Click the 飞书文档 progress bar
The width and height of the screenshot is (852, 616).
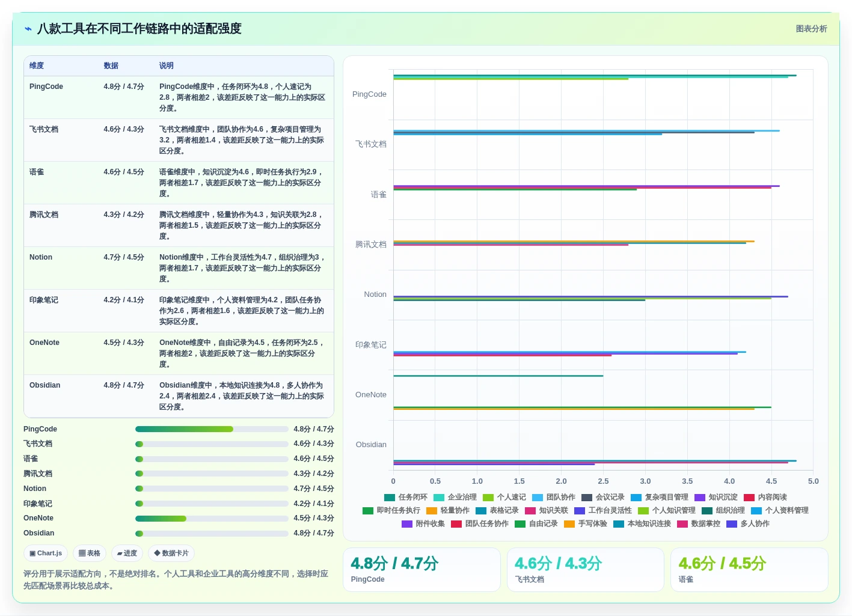[x=212, y=444]
